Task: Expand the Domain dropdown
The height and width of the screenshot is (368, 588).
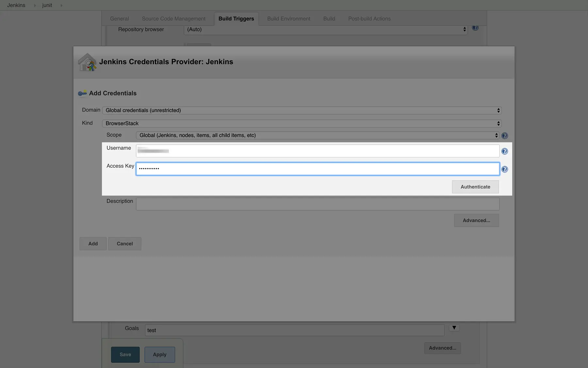Action: (302, 110)
